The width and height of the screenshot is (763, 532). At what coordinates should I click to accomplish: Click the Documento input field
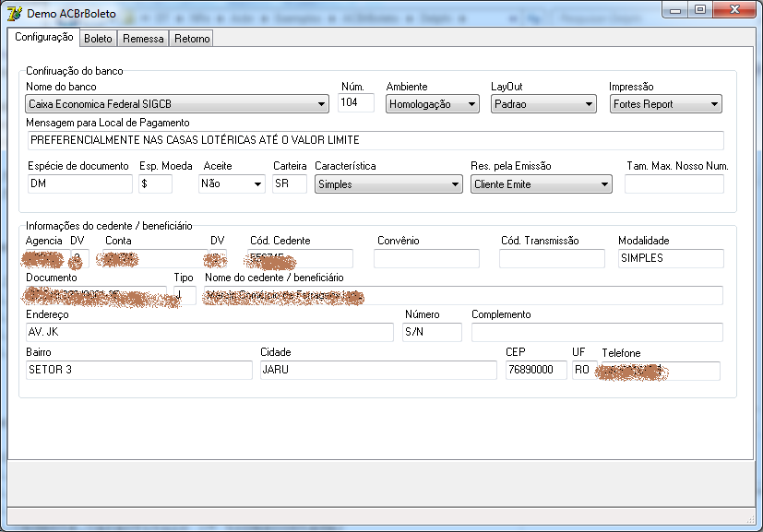[x=96, y=296]
